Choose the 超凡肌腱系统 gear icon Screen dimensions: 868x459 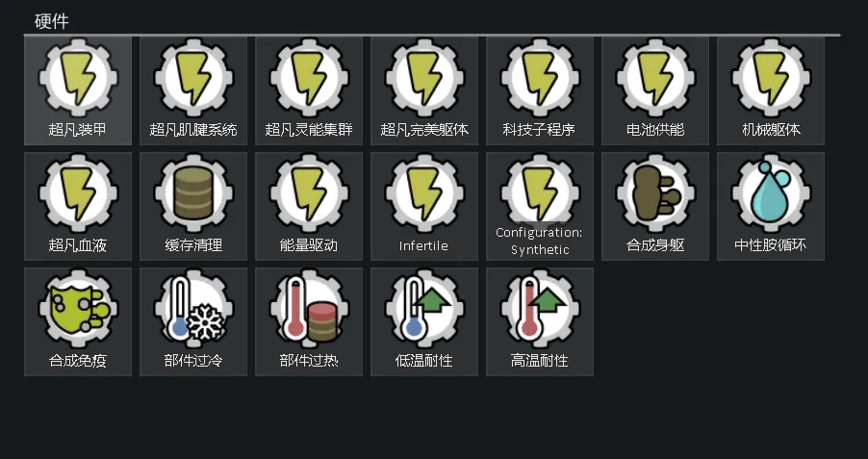(193, 79)
